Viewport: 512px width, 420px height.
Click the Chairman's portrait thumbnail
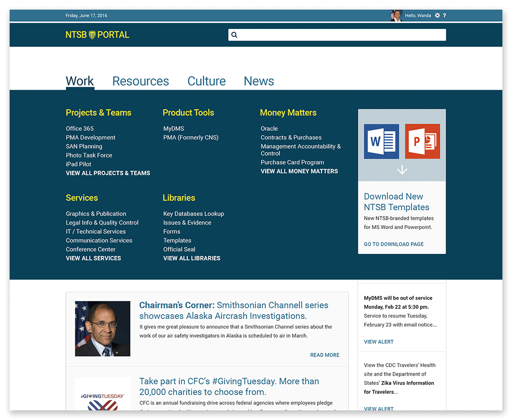102,329
